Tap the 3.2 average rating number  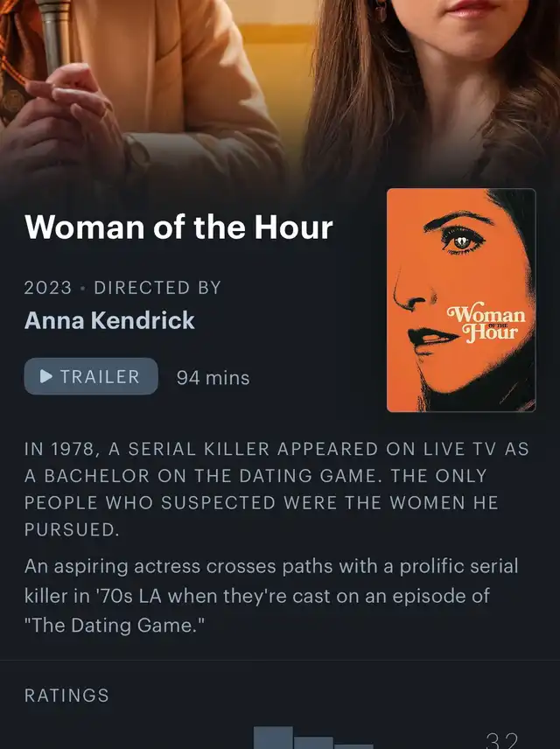pos(501,740)
